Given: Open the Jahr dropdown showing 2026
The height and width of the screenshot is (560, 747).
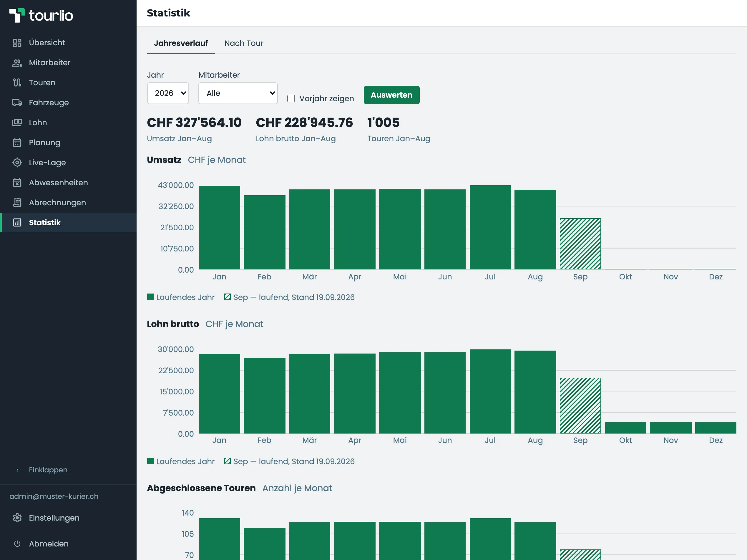Looking at the screenshot, I should click(168, 93).
